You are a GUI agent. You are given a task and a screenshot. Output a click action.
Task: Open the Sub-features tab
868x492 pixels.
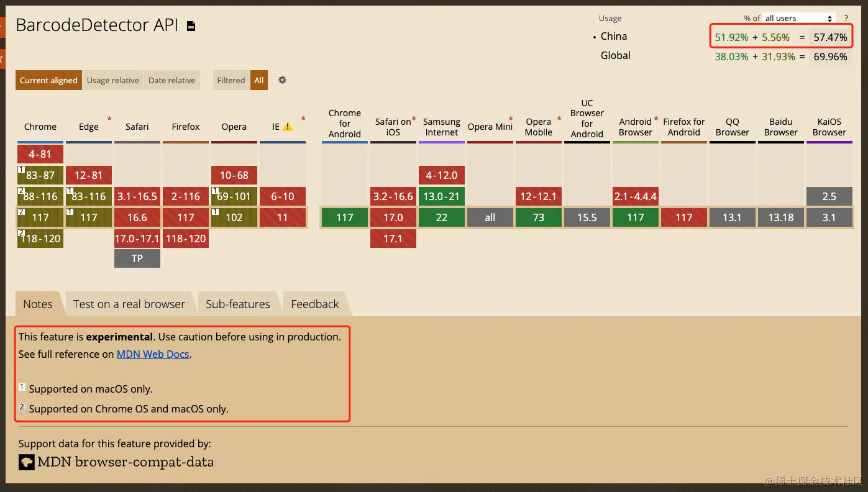point(238,304)
